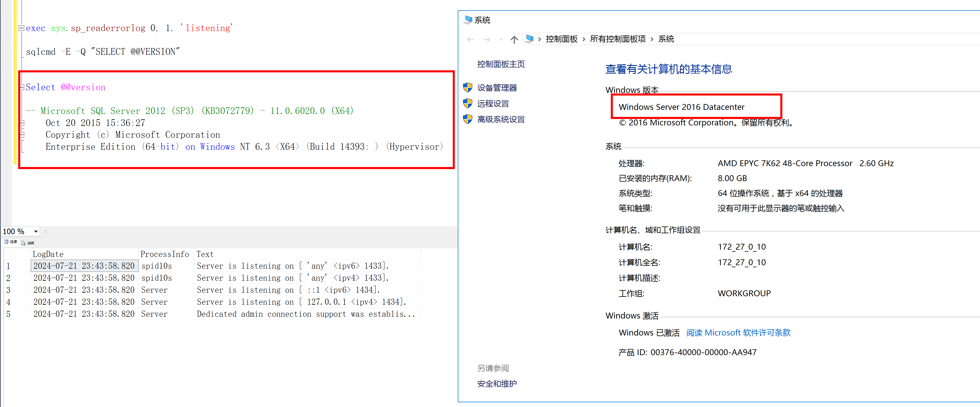
Task: Open 控制面板主页 link
Action: [501, 64]
